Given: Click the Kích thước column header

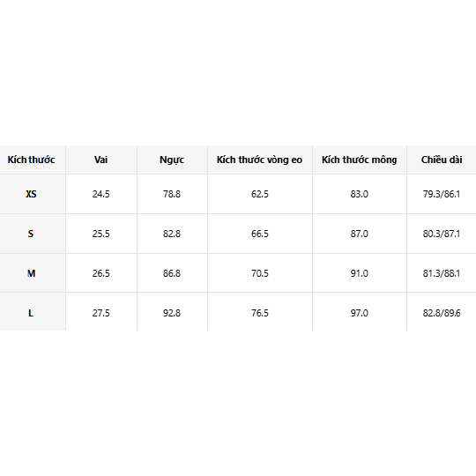Looking at the screenshot, I should [x=31, y=160].
